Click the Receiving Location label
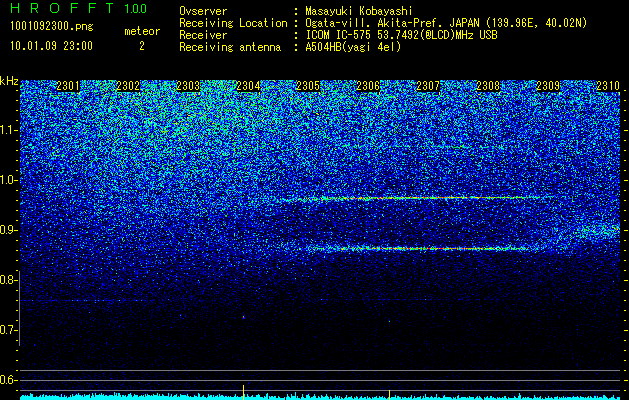 click(233, 23)
